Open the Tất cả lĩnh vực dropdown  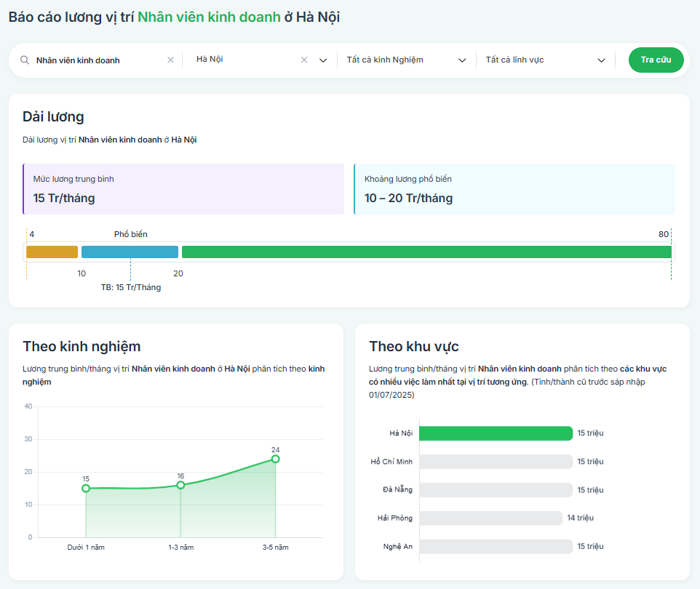tap(545, 60)
